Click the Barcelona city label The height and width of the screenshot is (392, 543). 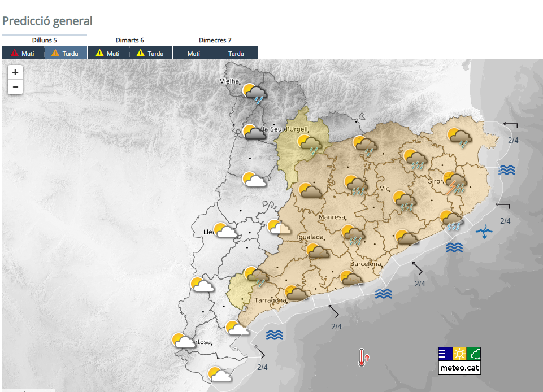pyautogui.click(x=366, y=264)
